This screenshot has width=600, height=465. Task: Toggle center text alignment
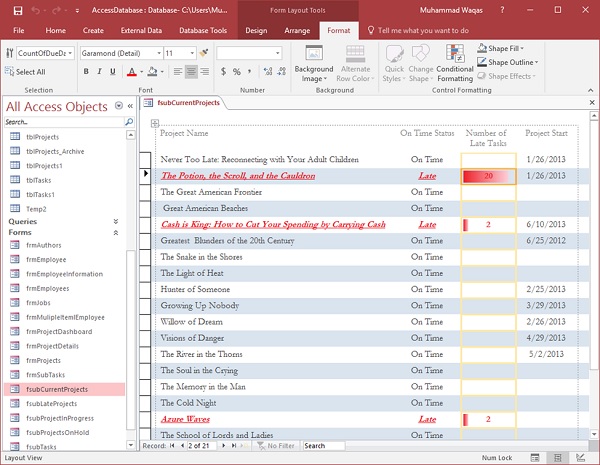(191, 72)
